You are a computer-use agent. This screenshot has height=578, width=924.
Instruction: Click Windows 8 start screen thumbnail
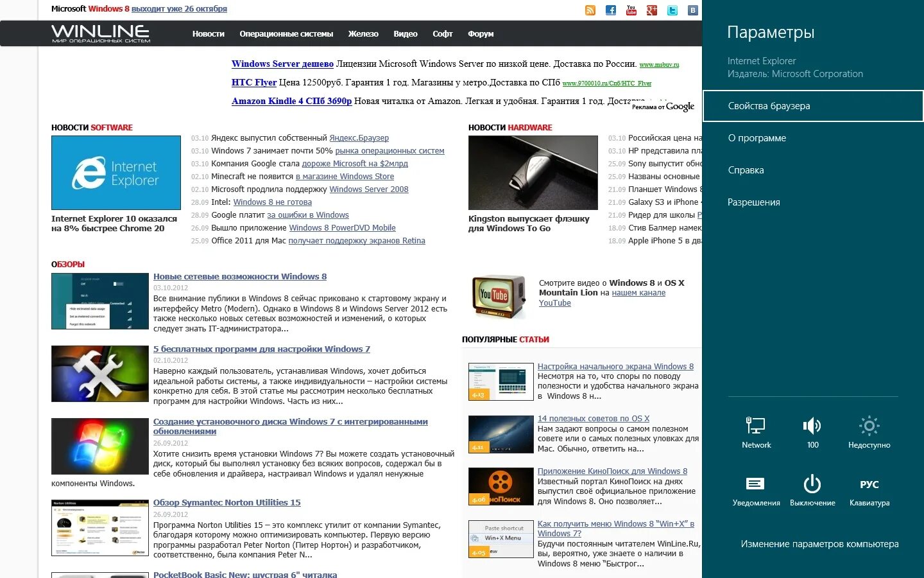pyautogui.click(x=501, y=381)
